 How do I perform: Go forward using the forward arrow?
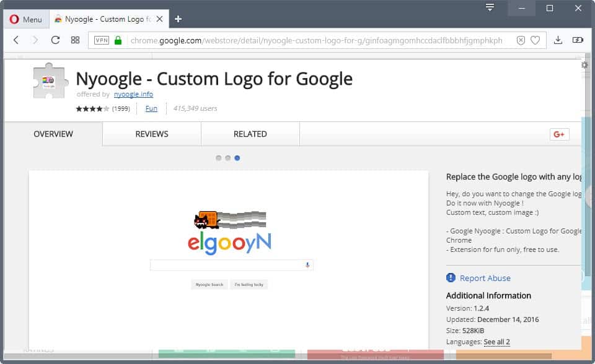tap(35, 40)
